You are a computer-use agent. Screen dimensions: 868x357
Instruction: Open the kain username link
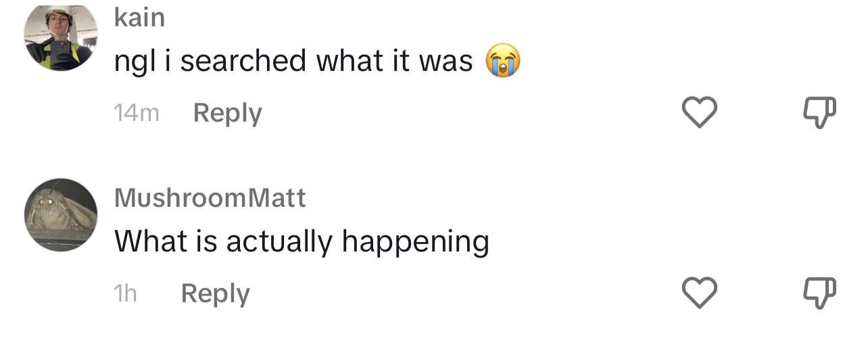[140, 18]
